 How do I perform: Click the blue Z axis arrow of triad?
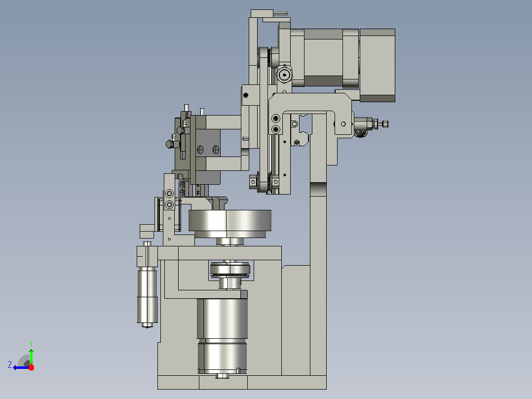pyautogui.click(x=21, y=367)
